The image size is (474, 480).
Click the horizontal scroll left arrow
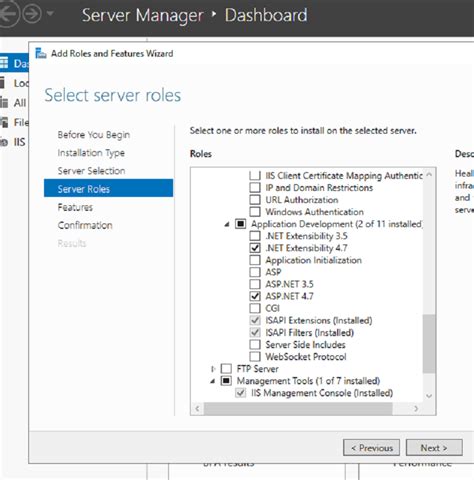coord(197,408)
